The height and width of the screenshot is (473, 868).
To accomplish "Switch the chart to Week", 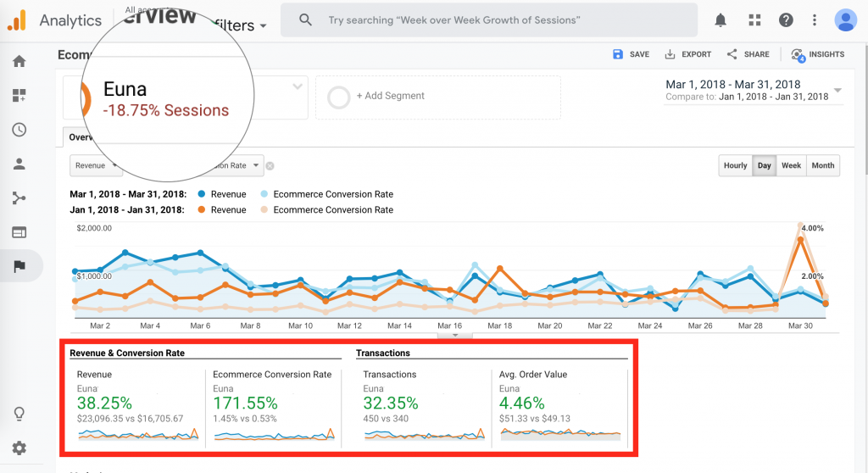I will (791, 165).
